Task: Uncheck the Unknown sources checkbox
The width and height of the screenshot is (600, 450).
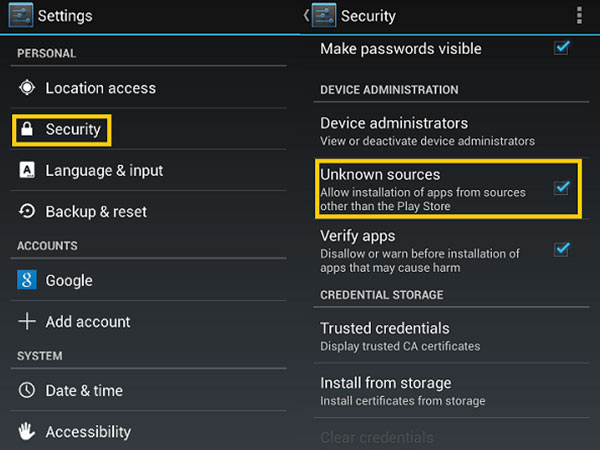Action: [562, 187]
